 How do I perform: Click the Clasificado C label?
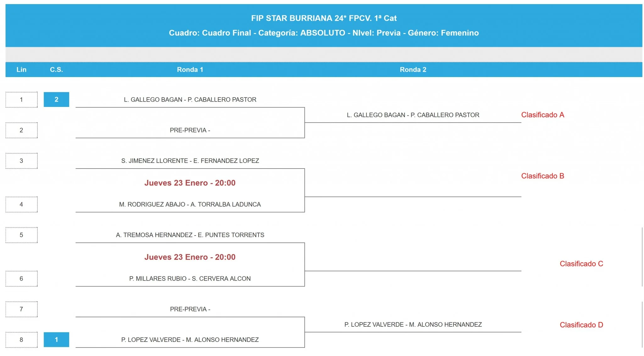pos(581,264)
